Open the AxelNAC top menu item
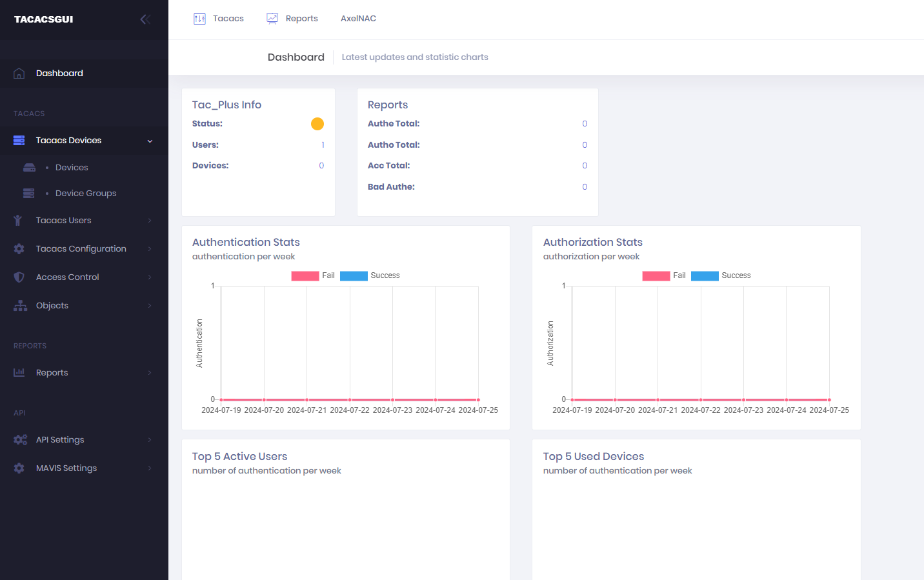 358,19
